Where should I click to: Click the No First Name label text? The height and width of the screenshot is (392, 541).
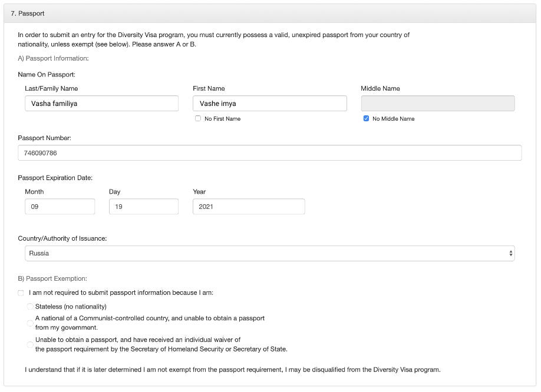pos(222,119)
